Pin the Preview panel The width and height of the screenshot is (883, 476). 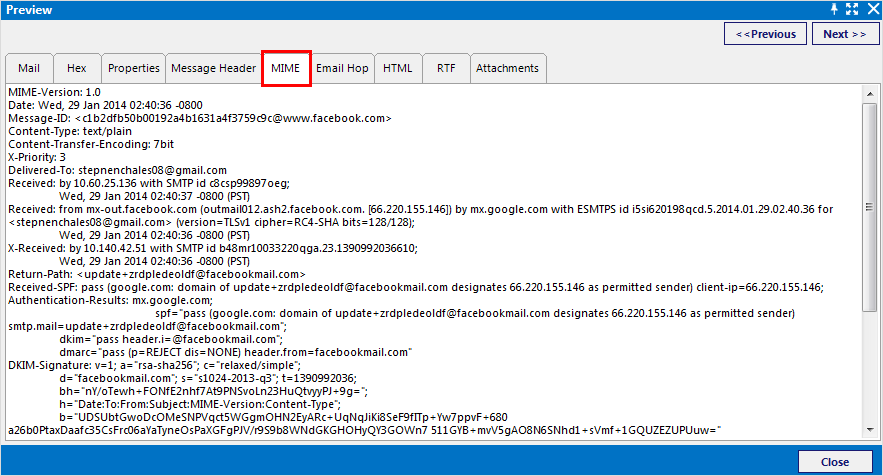pos(834,9)
